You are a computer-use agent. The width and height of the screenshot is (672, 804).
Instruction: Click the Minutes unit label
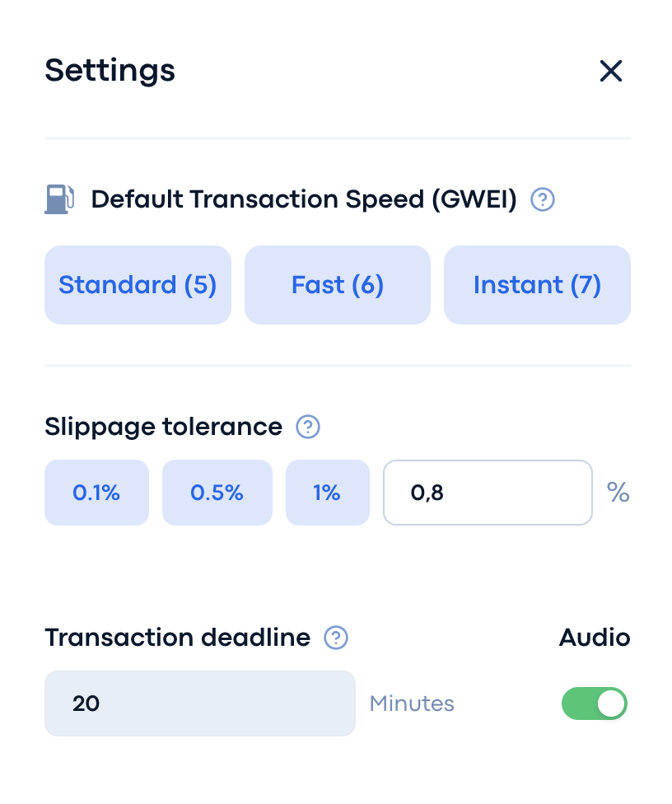coord(412,703)
